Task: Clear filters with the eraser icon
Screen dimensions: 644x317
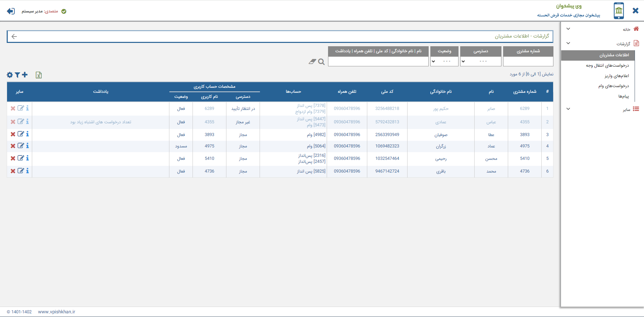Action: 312,62
